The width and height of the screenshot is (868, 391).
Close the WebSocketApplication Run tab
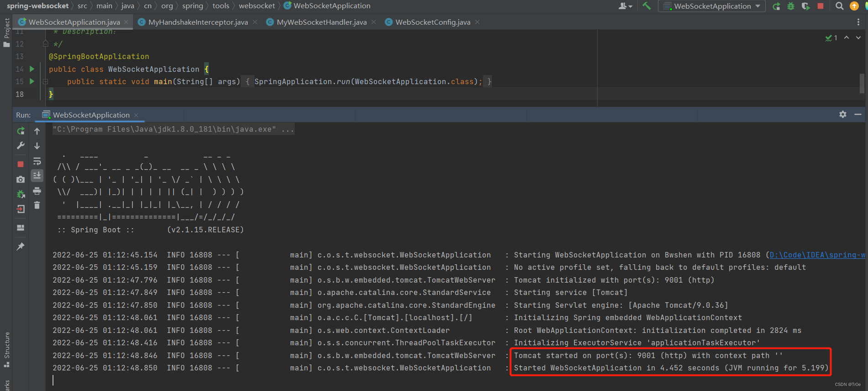pos(136,115)
